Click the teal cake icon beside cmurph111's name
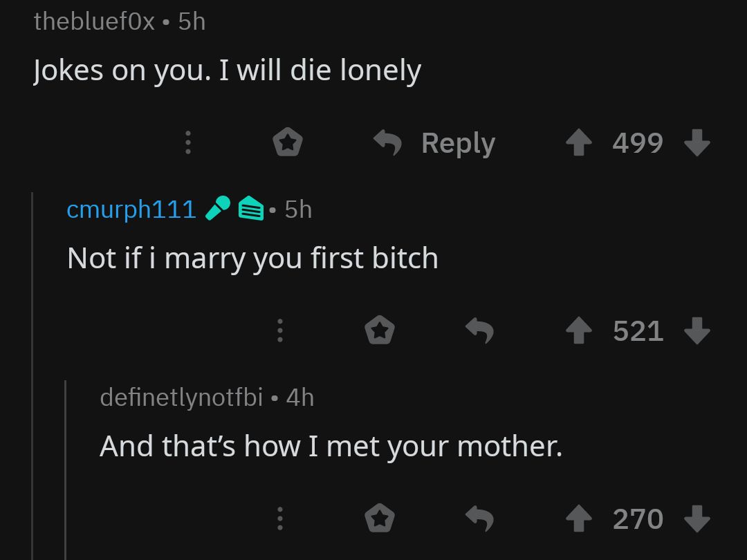 (x=252, y=208)
